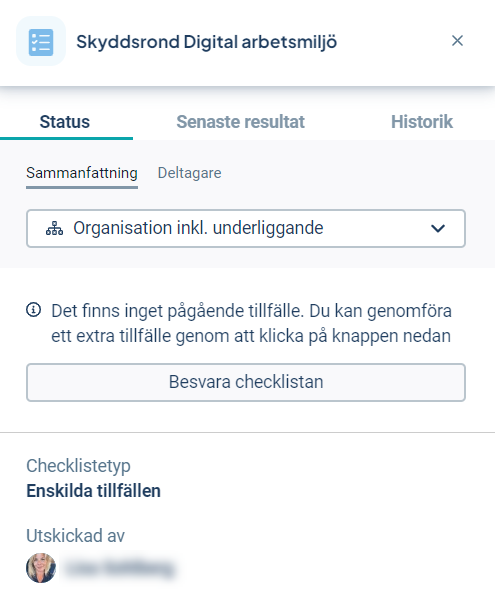Viewport: 495px width, 603px height.
Task: Click the teal underline beneath the Status tab
Action: (67, 138)
